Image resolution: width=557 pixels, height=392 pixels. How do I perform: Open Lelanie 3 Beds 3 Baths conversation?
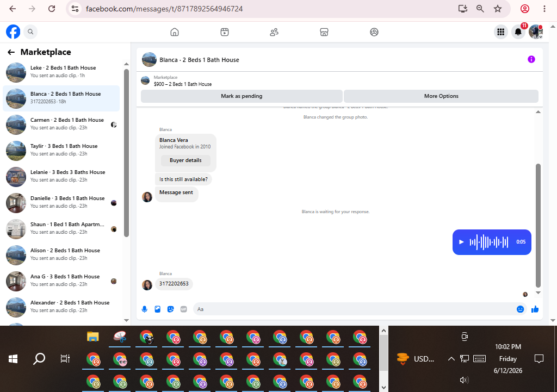61,177
